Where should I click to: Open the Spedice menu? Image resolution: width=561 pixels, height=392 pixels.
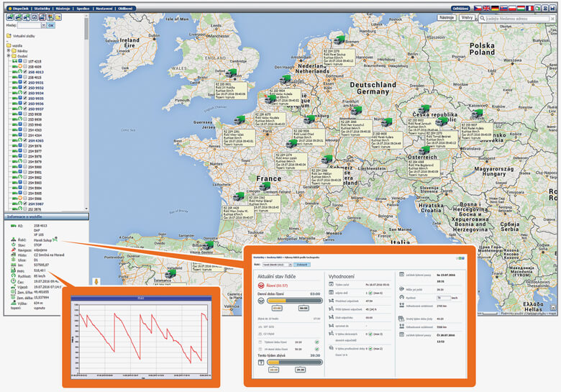pos(83,8)
